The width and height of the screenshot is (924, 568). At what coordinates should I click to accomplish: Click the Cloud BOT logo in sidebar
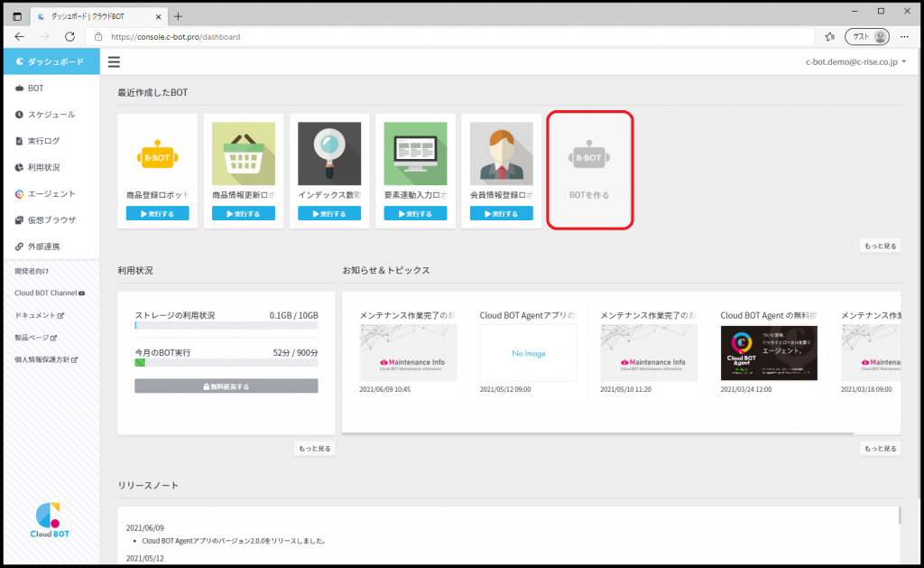(50, 519)
